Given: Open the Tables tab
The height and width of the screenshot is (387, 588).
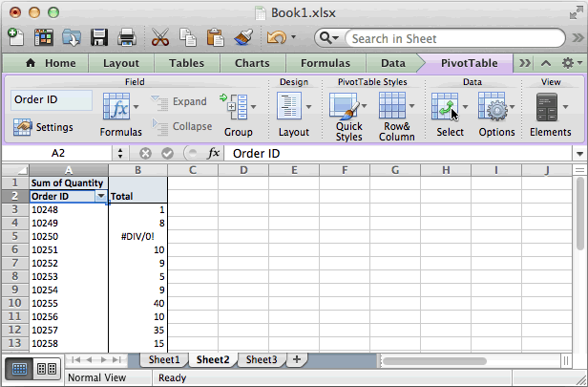Looking at the screenshot, I should coord(186,63).
